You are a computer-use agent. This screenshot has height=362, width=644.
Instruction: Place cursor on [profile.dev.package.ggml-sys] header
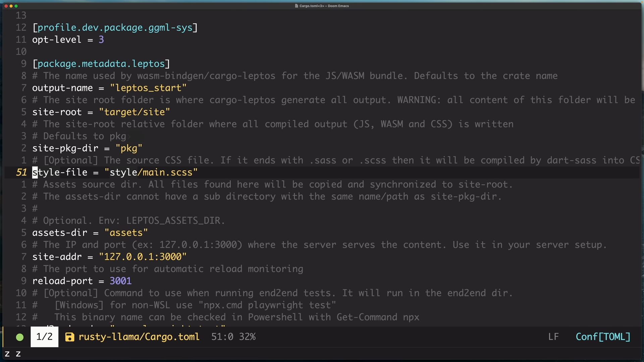115,28
